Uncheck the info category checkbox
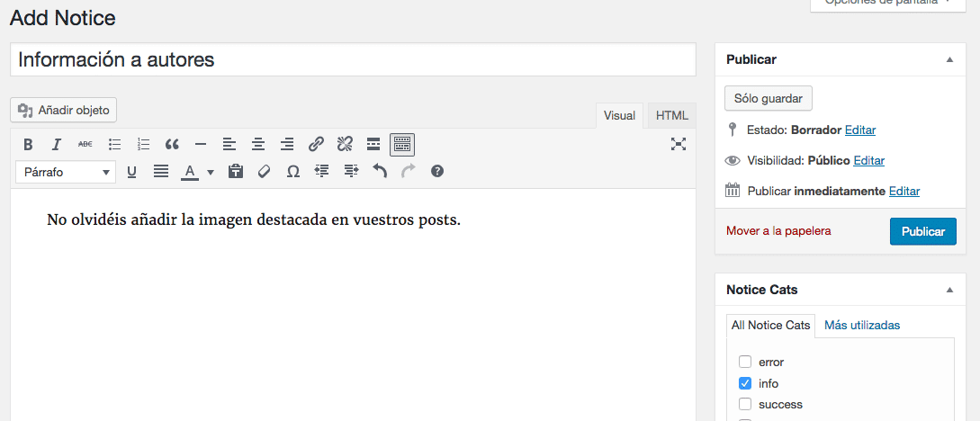980x421 pixels. click(x=745, y=383)
